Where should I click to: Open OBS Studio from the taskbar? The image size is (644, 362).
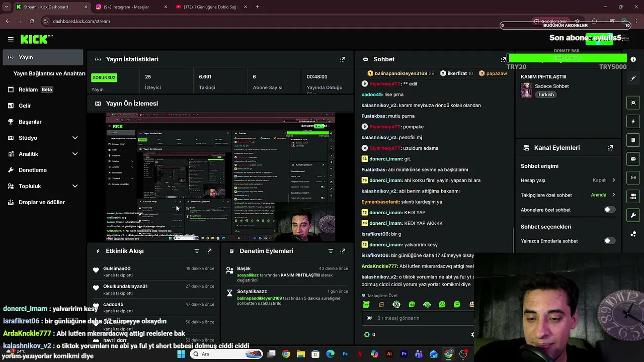click(463, 354)
